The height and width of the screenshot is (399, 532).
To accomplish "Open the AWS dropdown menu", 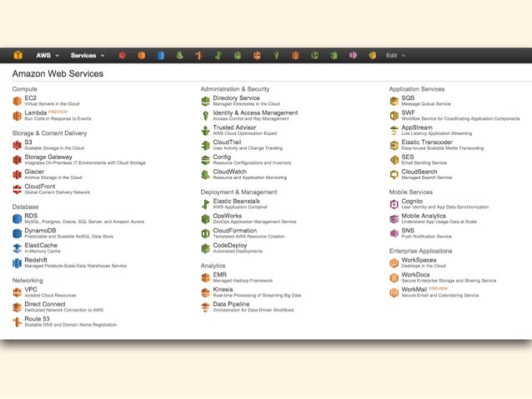I will pyautogui.click(x=48, y=55).
